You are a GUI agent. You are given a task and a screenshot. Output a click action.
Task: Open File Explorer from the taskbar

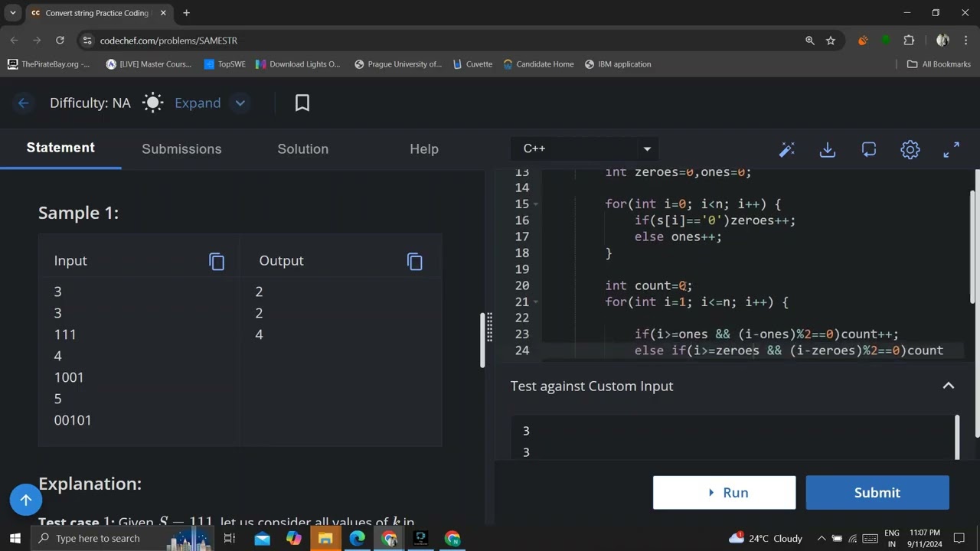(325, 538)
